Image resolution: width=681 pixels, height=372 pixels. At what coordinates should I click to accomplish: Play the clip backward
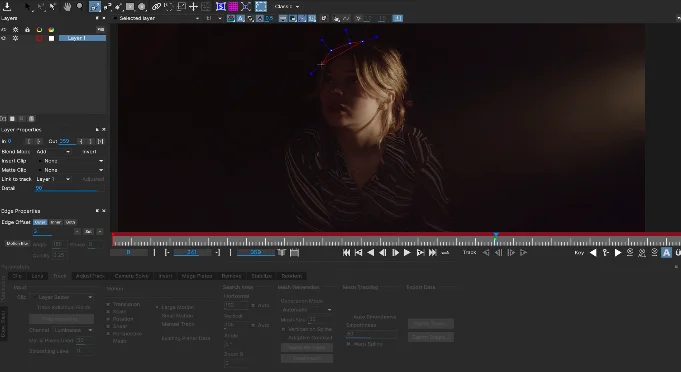(x=370, y=253)
